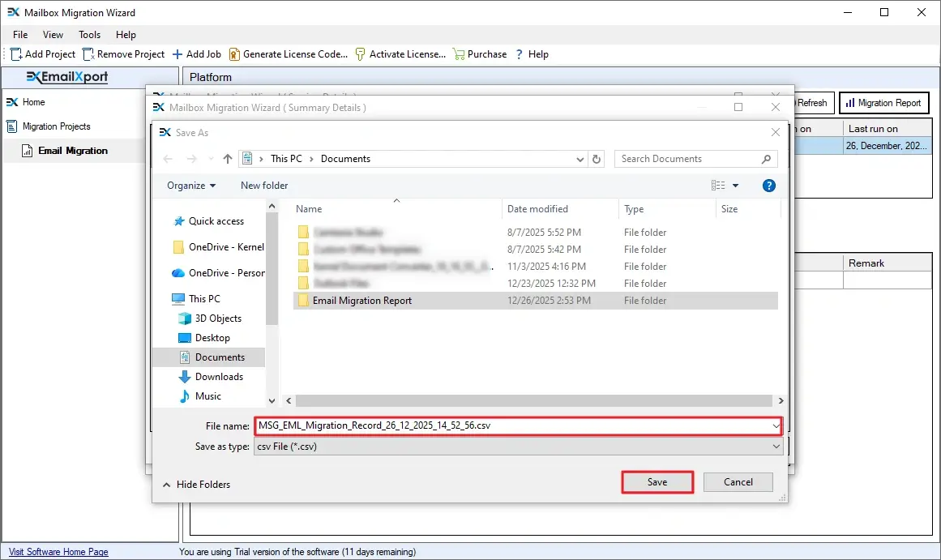Refresh the Documents folder listing

[597, 159]
